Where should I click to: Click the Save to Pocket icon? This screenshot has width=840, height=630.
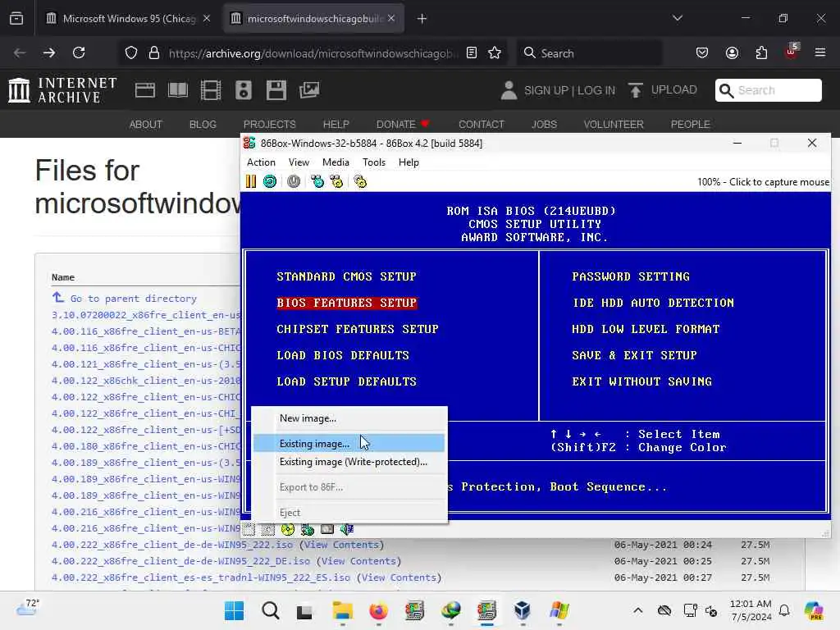tap(702, 53)
